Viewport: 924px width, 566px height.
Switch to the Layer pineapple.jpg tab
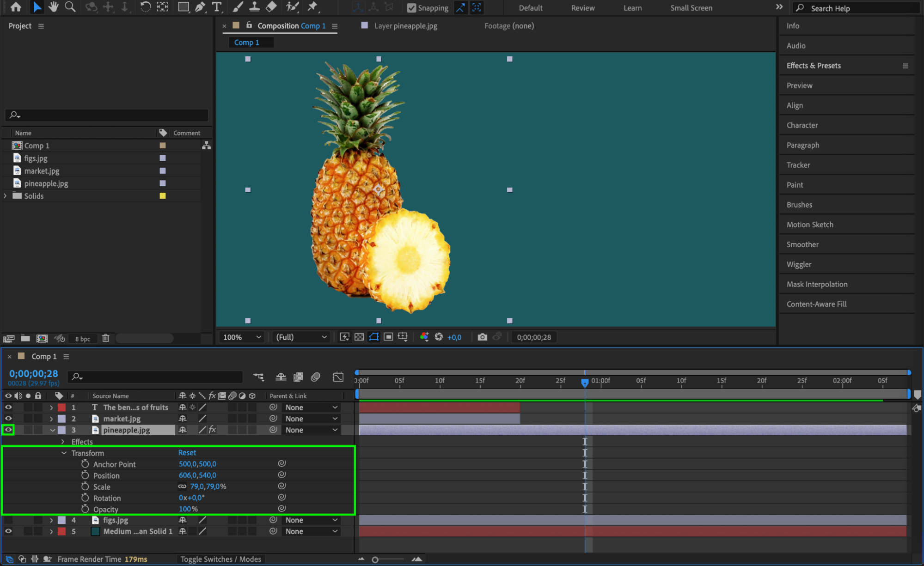[x=405, y=26]
